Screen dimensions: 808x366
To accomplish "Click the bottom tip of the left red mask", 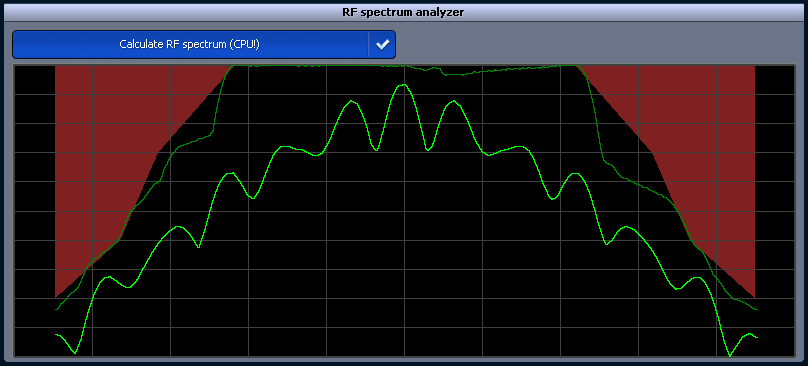I will [56, 297].
